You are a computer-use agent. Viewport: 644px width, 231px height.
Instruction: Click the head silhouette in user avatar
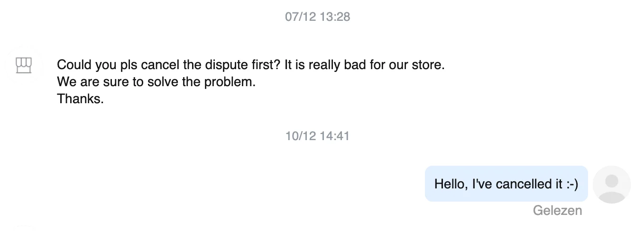click(612, 180)
